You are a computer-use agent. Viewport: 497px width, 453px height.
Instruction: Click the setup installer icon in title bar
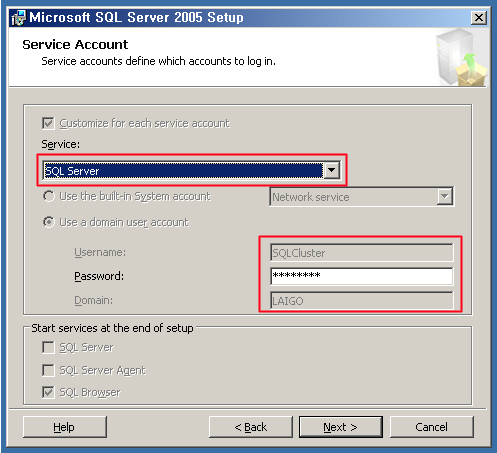pyautogui.click(x=18, y=18)
